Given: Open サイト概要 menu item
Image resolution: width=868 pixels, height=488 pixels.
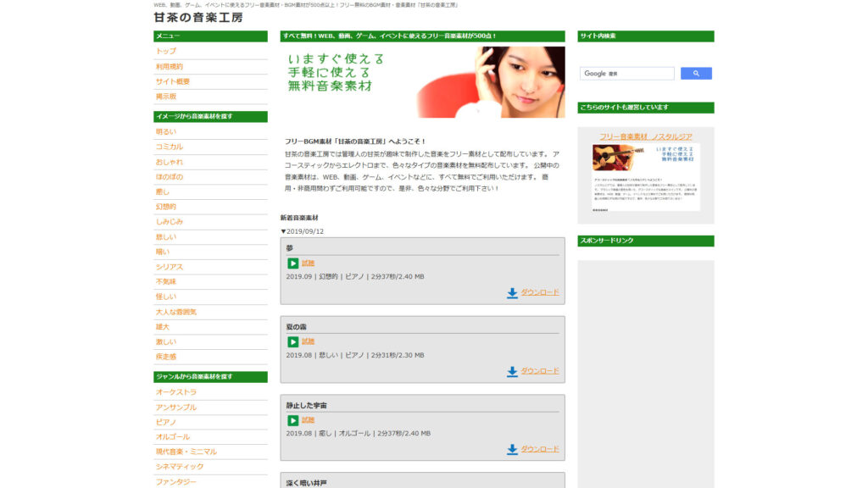Looking at the screenshot, I should coord(172,81).
